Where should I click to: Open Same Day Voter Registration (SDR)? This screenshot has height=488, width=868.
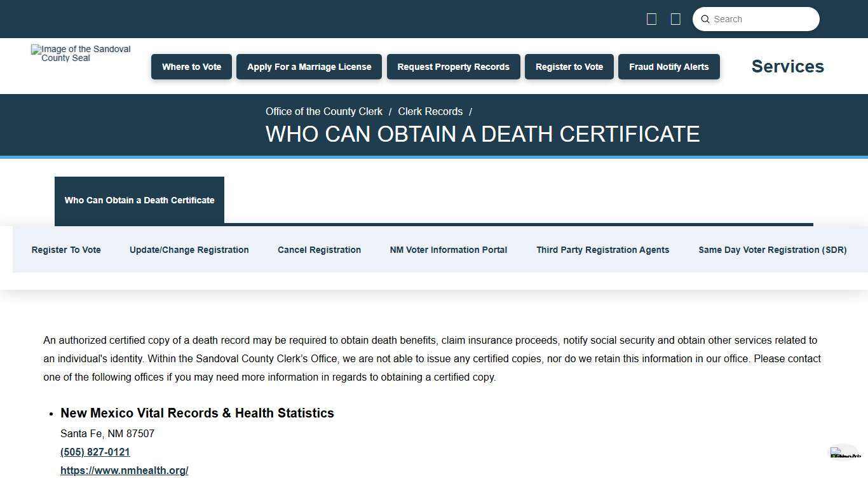773,250
